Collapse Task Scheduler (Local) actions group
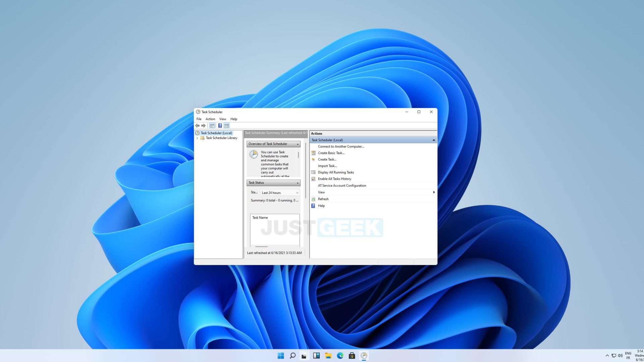 point(434,140)
